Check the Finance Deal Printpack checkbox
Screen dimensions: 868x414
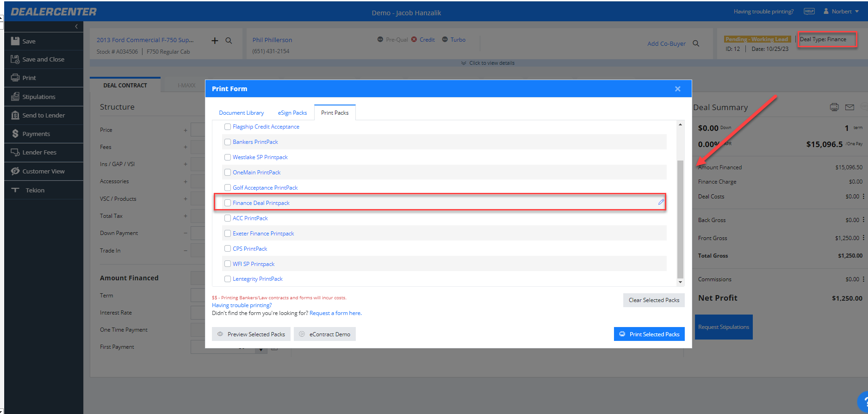coord(228,203)
